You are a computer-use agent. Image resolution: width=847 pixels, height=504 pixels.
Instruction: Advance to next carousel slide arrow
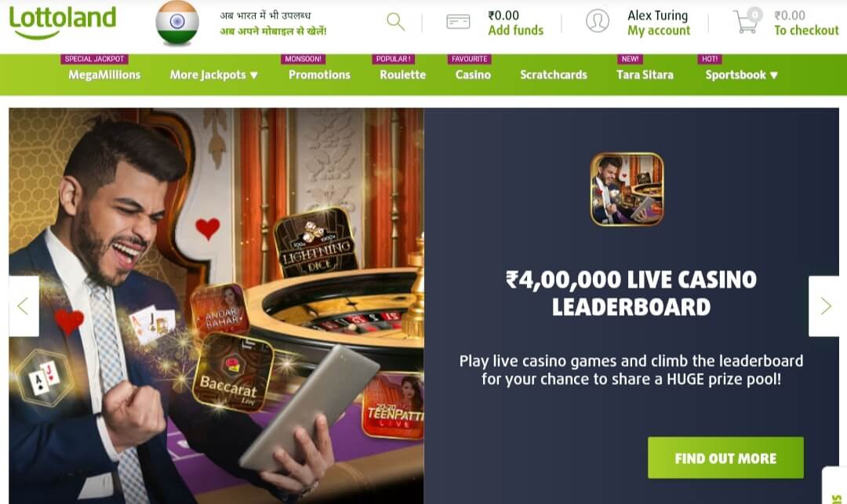pyautogui.click(x=824, y=306)
